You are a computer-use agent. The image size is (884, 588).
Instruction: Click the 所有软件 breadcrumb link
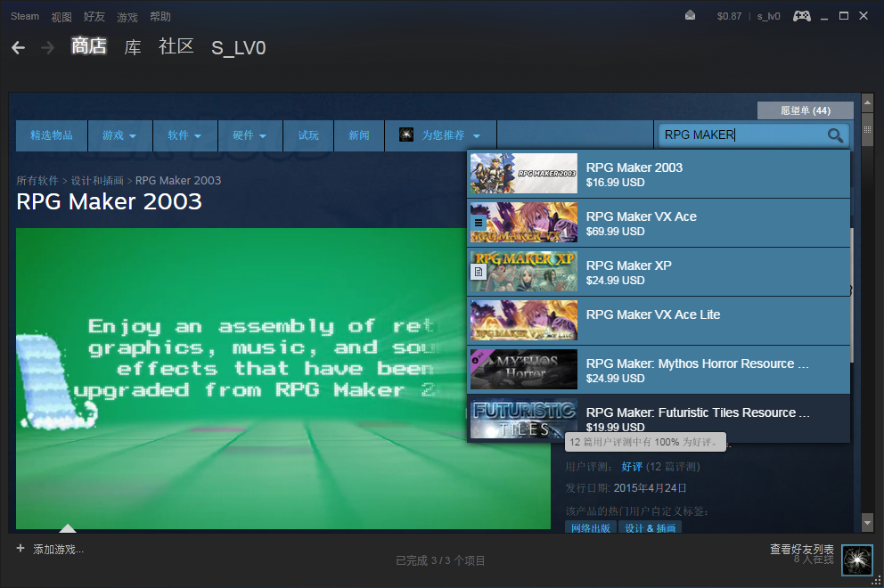point(37,180)
